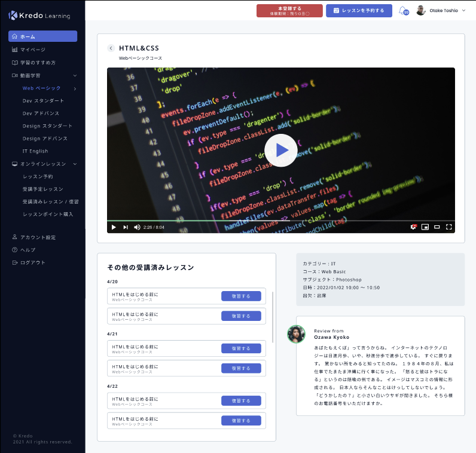The height and width of the screenshot is (453, 476).
Task: Click the first 復習する button under 4/20
Action: click(x=241, y=296)
